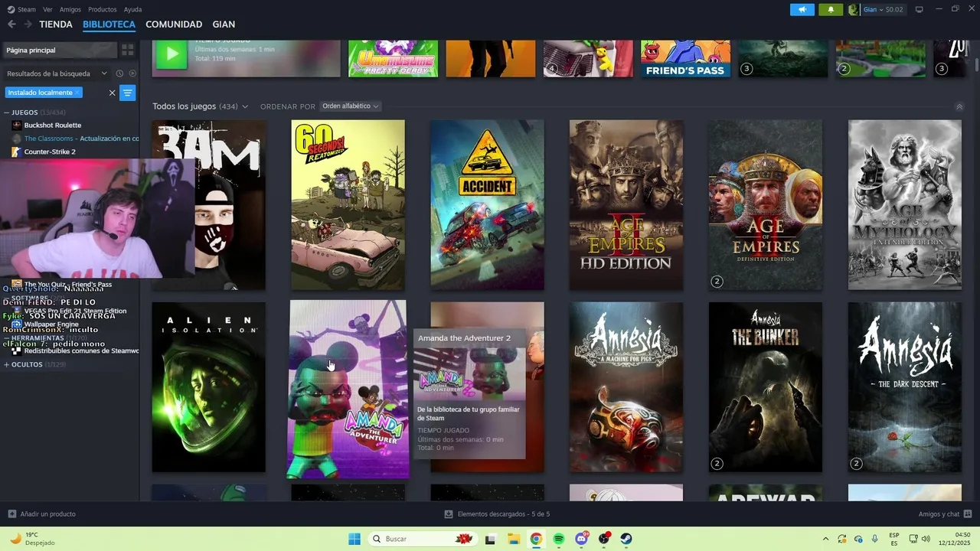Switch to TIENDA tab
Image resolution: width=980 pixels, height=551 pixels.
click(x=56, y=24)
